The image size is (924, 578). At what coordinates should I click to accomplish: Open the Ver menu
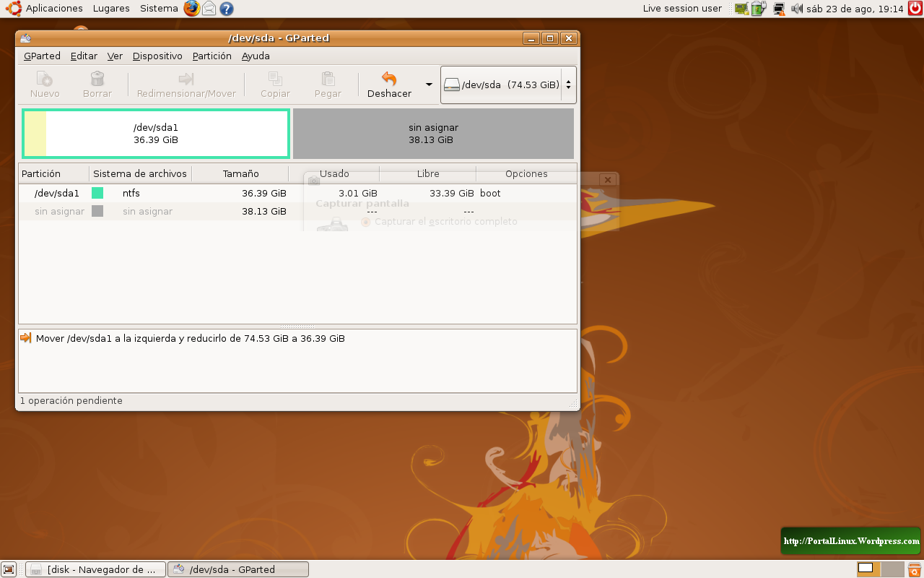pyautogui.click(x=115, y=56)
